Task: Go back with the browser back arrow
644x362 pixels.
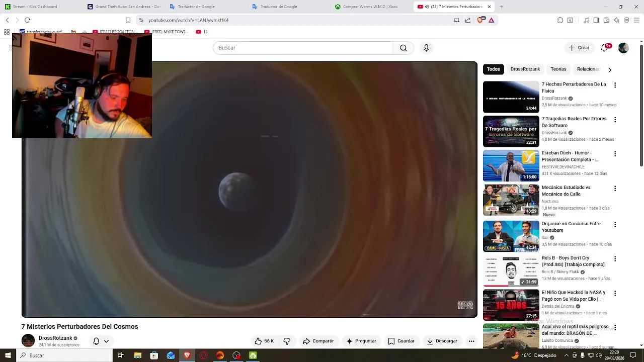Action: point(7,20)
